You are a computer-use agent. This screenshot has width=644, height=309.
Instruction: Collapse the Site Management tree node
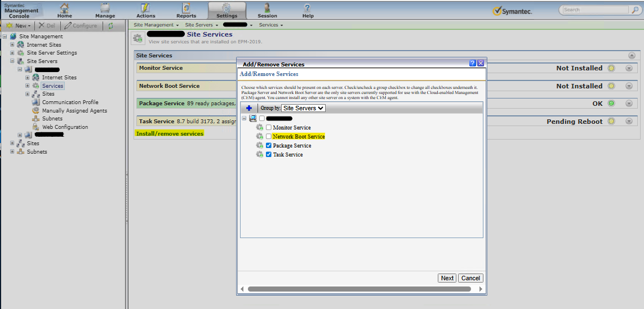[x=5, y=37]
